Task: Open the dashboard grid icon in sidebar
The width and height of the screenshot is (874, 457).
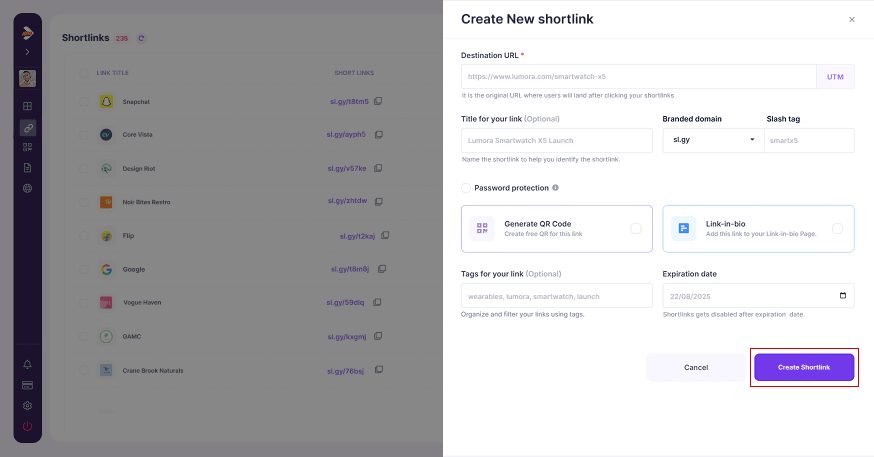Action: pos(27,106)
